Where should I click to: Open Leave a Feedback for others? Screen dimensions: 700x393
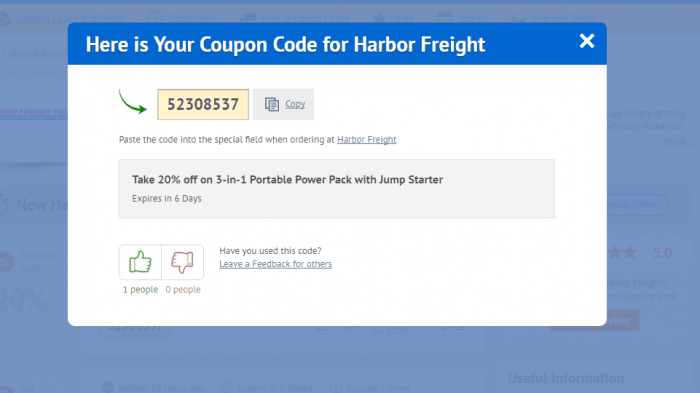pyautogui.click(x=275, y=264)
